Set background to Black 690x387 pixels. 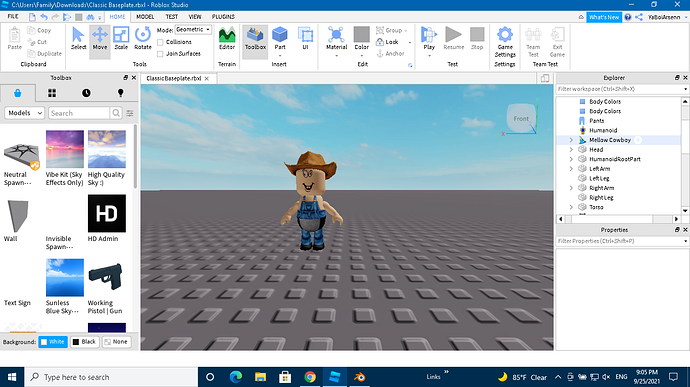pos(84,342)
